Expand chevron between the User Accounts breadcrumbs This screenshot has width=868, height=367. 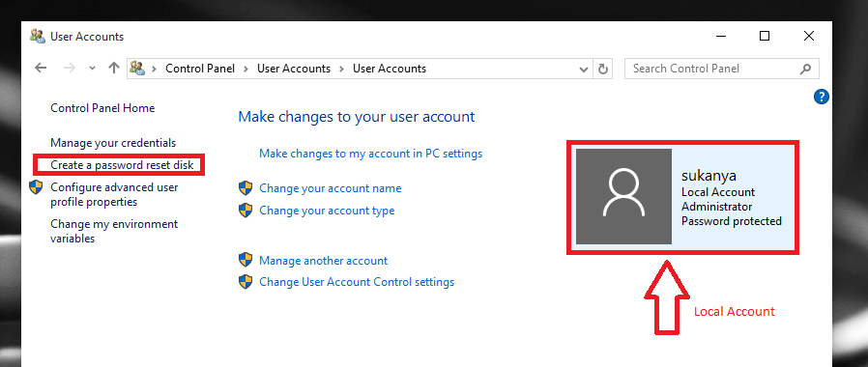pyautogui.click(x=341, y=69)
